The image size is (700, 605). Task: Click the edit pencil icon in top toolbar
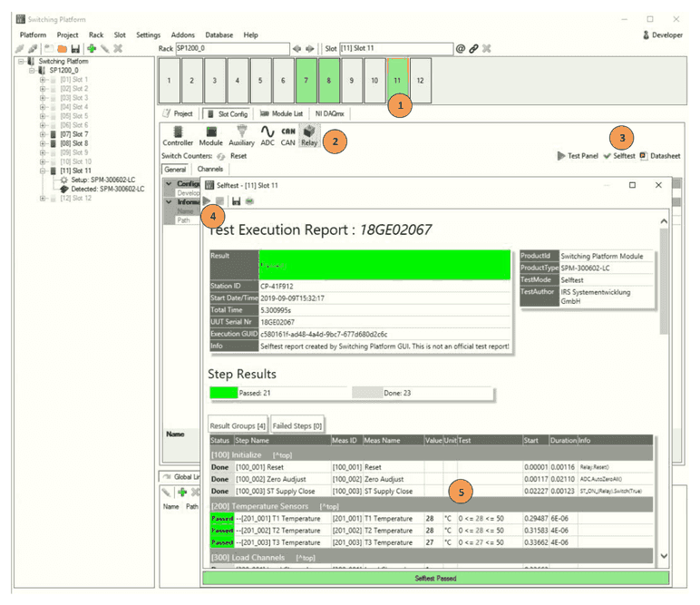105,49
